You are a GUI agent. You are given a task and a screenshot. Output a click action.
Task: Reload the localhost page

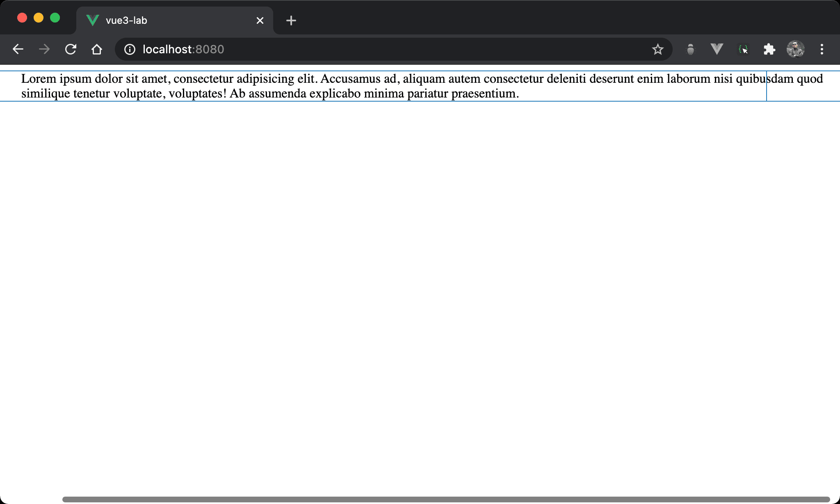point(71,50)
